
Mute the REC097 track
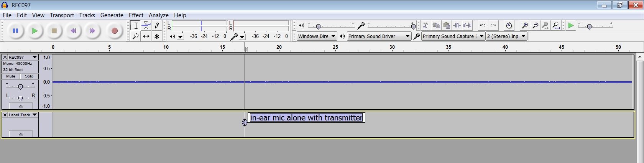[11, 76]
